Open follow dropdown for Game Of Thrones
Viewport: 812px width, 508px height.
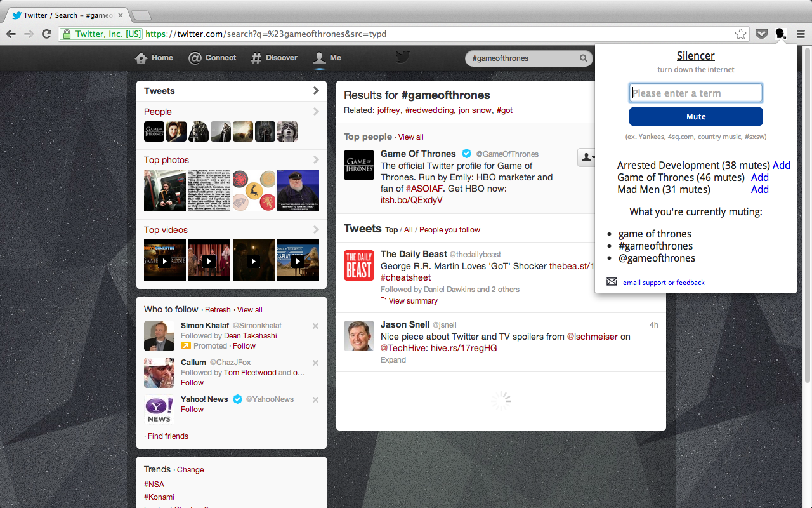(586, 157)
